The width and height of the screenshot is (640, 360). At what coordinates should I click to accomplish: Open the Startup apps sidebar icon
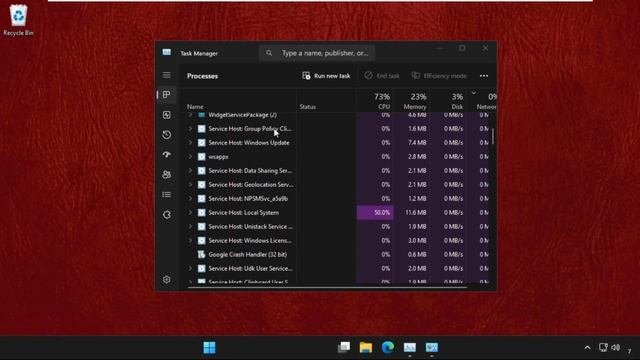click(167, 155)
